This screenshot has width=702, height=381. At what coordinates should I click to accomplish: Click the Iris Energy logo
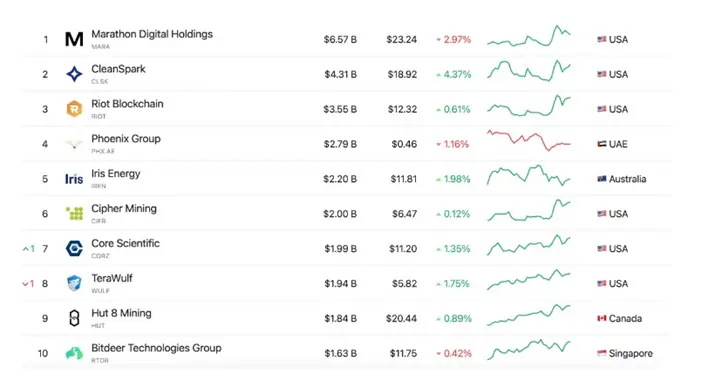point(74,179)
